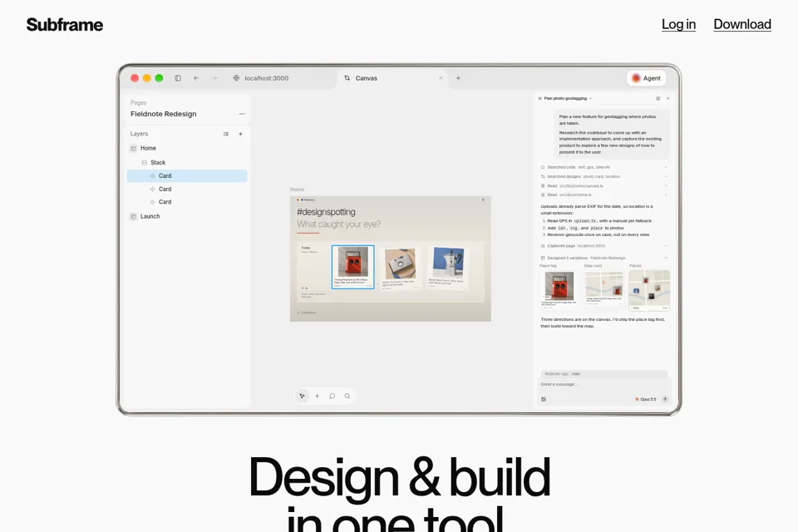Image resolution: width=798 pixels, height=532 pixels.
Task: Open the Map card design variation thumbnail
Action: point(603,289)
